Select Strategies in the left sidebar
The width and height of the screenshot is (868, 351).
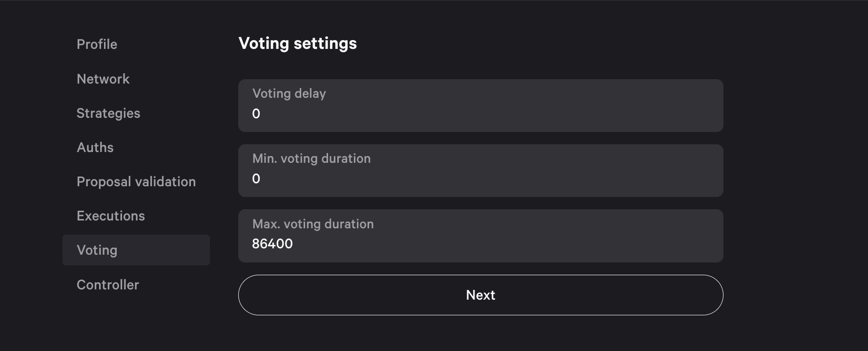[x=108, y=113]
